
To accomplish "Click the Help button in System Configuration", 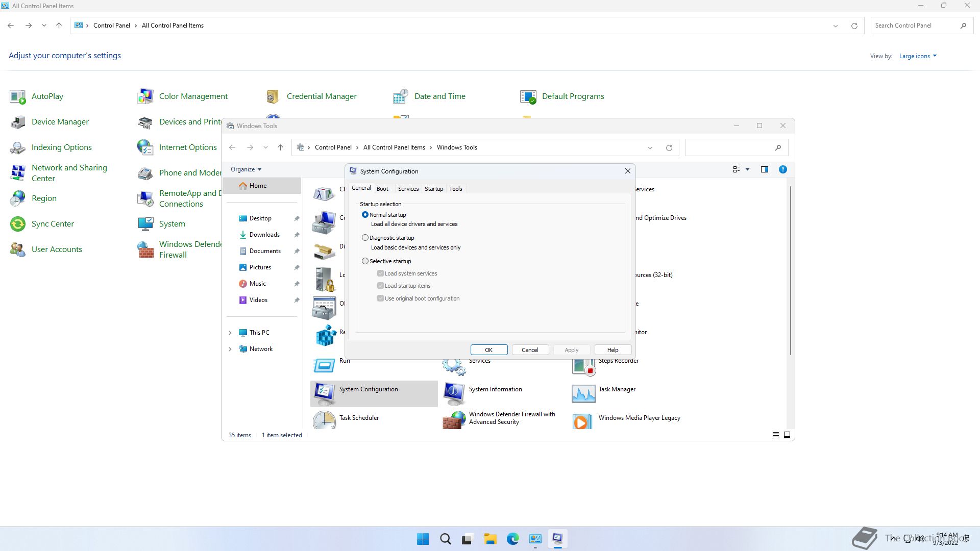I will 612,350.
